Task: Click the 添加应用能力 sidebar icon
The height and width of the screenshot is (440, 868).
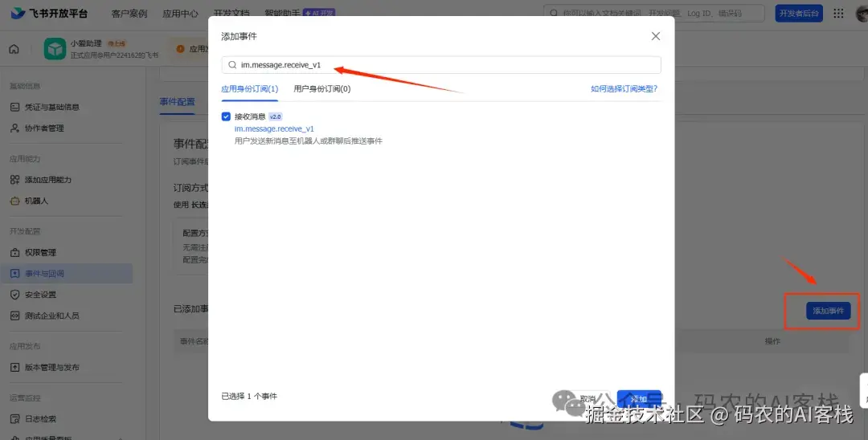Action: click(x=15, y=180)
